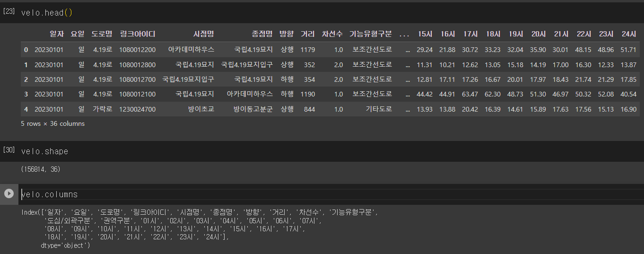Click the value 29.24 in 15시 column
This screenshot has width=644, height=254.
(x=425, y=50)
